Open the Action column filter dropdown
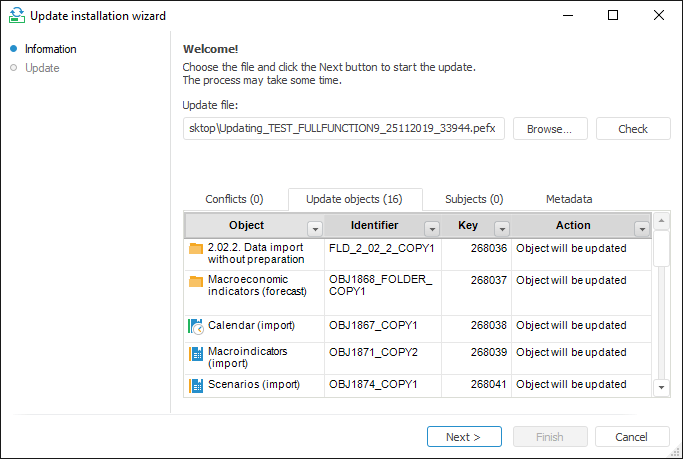Viewport: 683px width, 459px height. pyautogui.click(x=641, y=228)
